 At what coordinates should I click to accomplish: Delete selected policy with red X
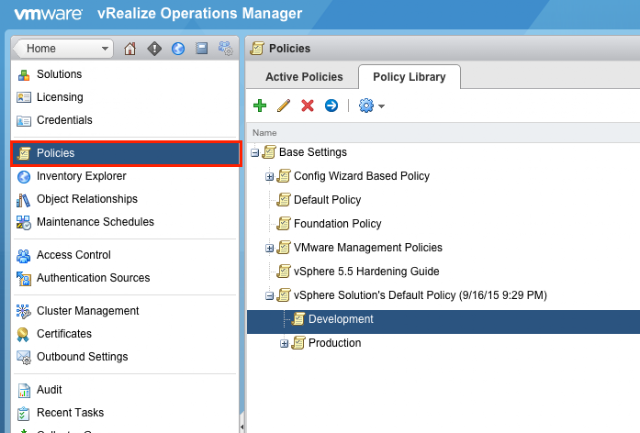click(x=307, y=106)
